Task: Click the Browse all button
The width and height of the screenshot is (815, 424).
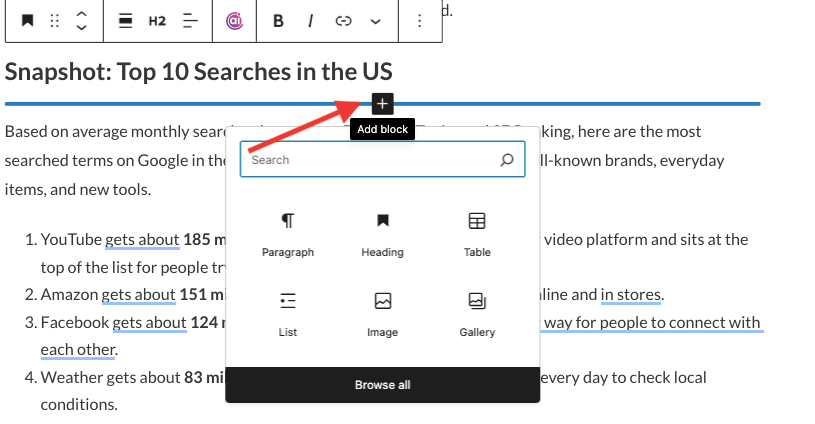Action: click(383, 385)
